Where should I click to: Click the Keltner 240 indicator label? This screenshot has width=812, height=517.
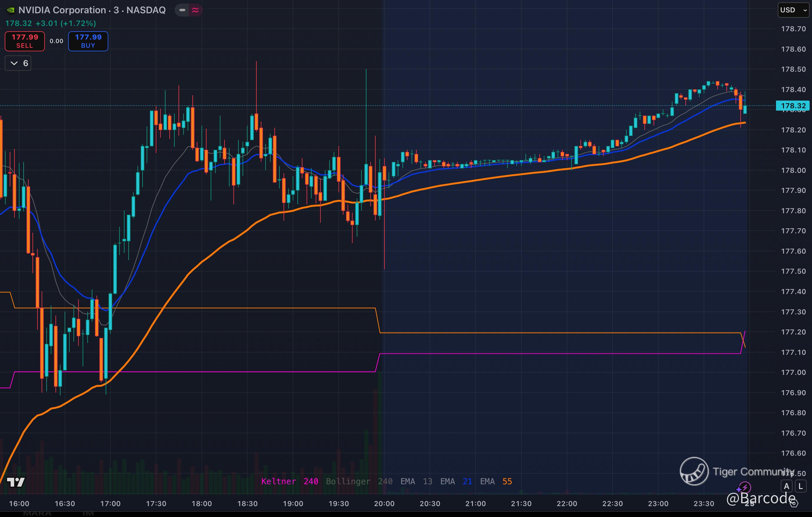click(289, 481)
